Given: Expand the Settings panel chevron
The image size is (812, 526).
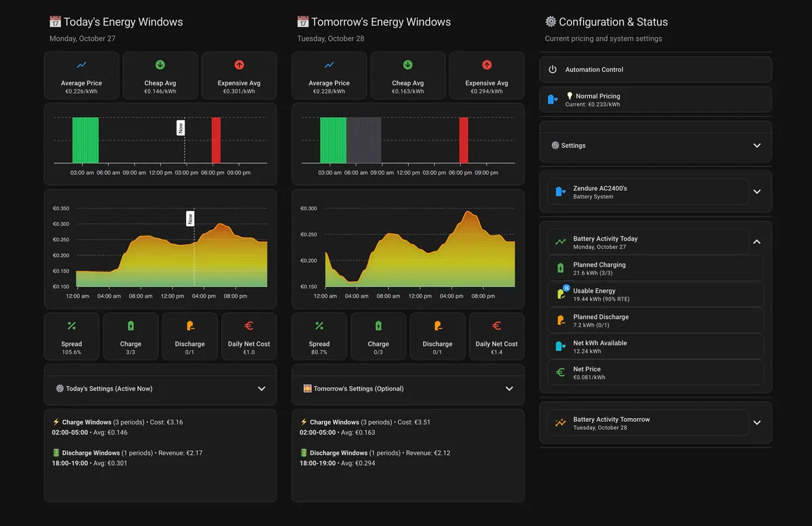Looking at the screenshot, I should point(757,146).
